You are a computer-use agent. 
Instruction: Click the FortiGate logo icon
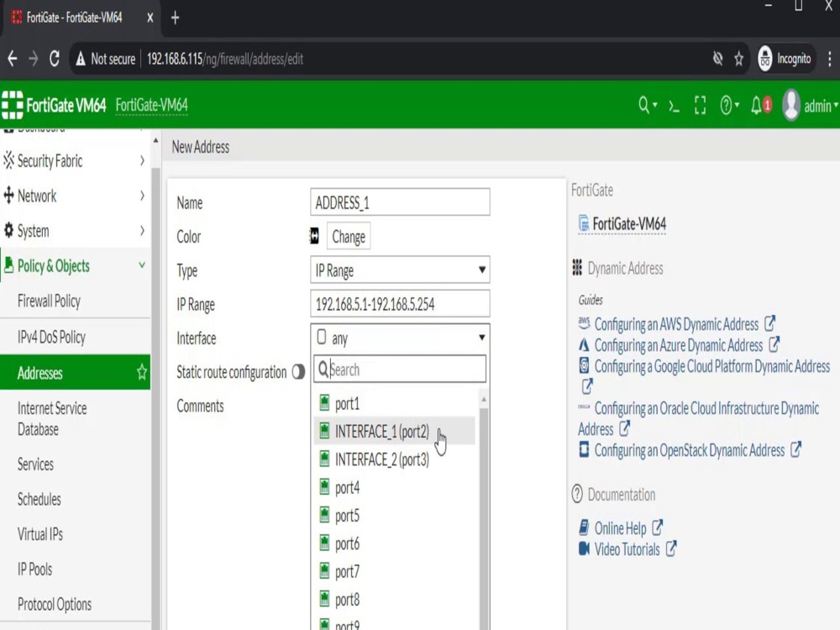coord(13,104)
